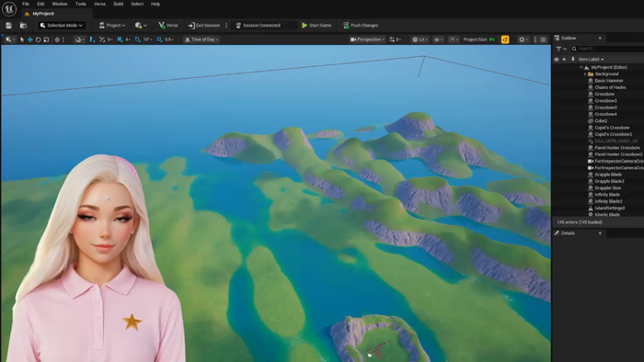Collapse the MyProject8 (Editor) tree root
Image resolution: width=644 pixels, height=362 pixels.
point(581,67)
